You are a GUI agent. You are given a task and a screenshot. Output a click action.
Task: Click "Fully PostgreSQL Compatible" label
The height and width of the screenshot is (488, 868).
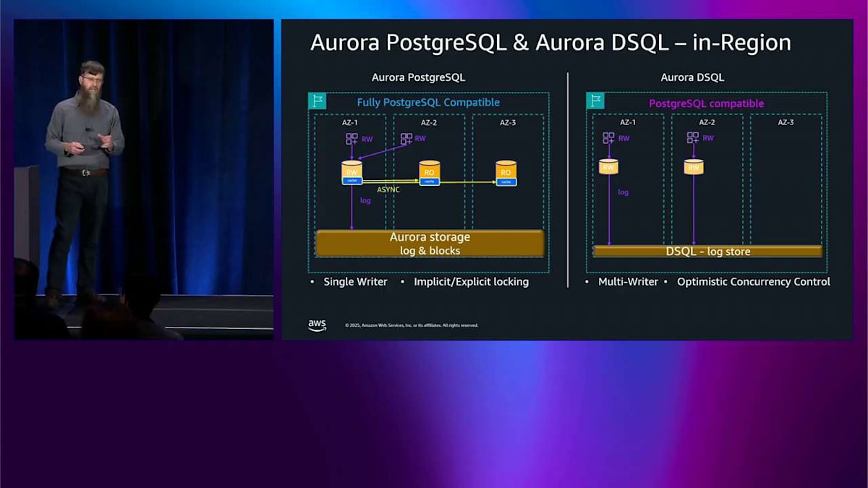pyautogui.click(x=428, y=103)
